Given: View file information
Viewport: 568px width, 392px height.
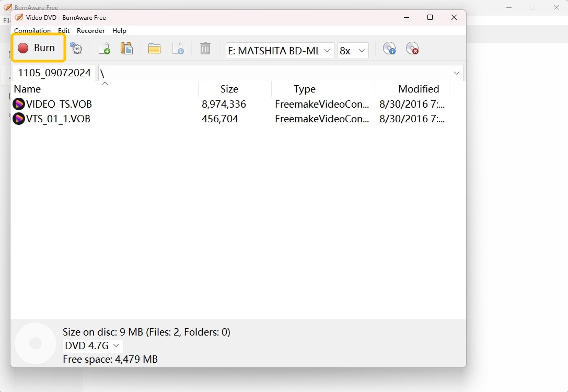Looking at the screenshot, I should (178, 48).
